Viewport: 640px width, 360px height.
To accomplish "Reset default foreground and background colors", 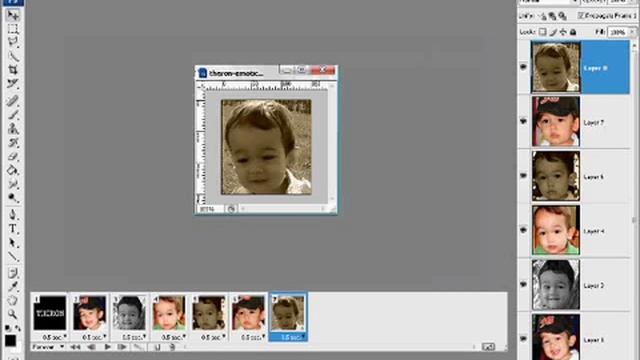I will pyautogui.click(x=8, y=328).
